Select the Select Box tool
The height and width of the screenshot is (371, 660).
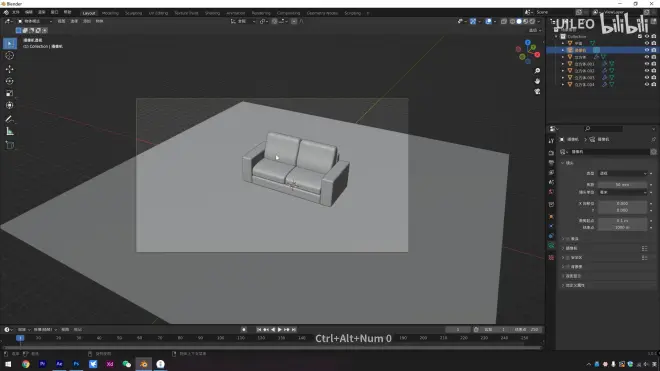point(10,43)
